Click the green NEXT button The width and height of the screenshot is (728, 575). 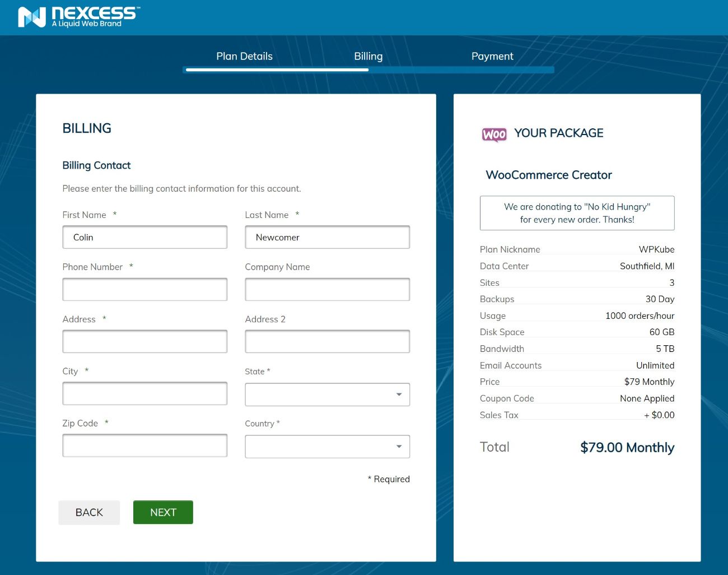[x=163, y=512]
